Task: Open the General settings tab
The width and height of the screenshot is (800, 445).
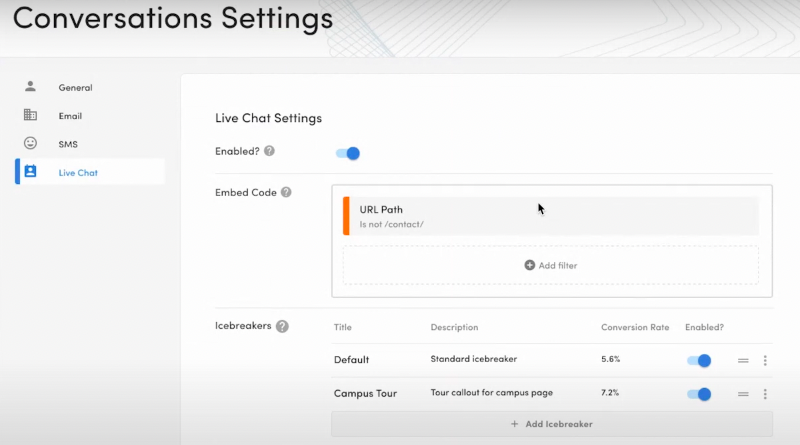Action: pyautogui.click(x=76, y=88)
